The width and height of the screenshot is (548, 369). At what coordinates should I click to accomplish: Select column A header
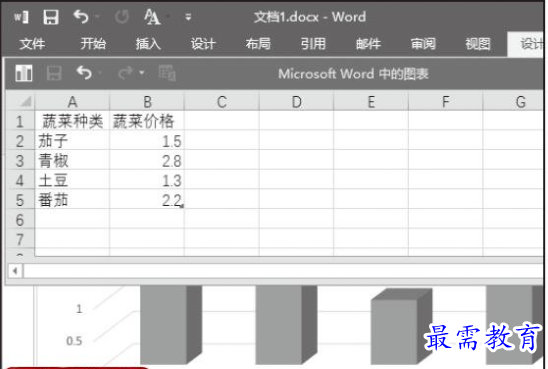tap(72, 102)
